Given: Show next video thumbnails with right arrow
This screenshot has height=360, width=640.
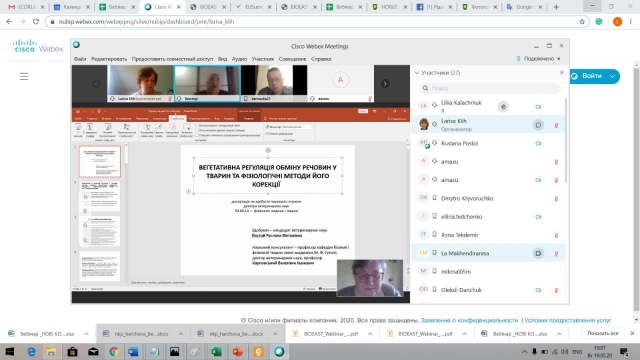Looking at the screenshot, I should (385, 84).
